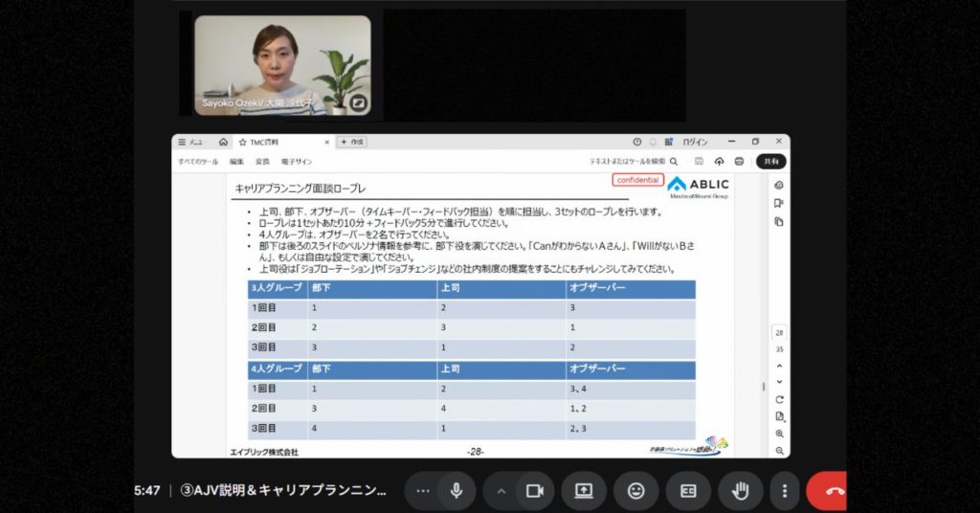The width and height of the screenshot is (980, 513).
Task: Click the PDF vertical scrollbar handle
Action: tap(763, 387)
